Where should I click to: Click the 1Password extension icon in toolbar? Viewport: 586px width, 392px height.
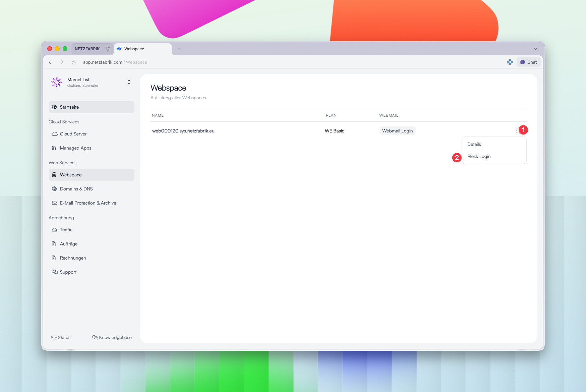510,62
